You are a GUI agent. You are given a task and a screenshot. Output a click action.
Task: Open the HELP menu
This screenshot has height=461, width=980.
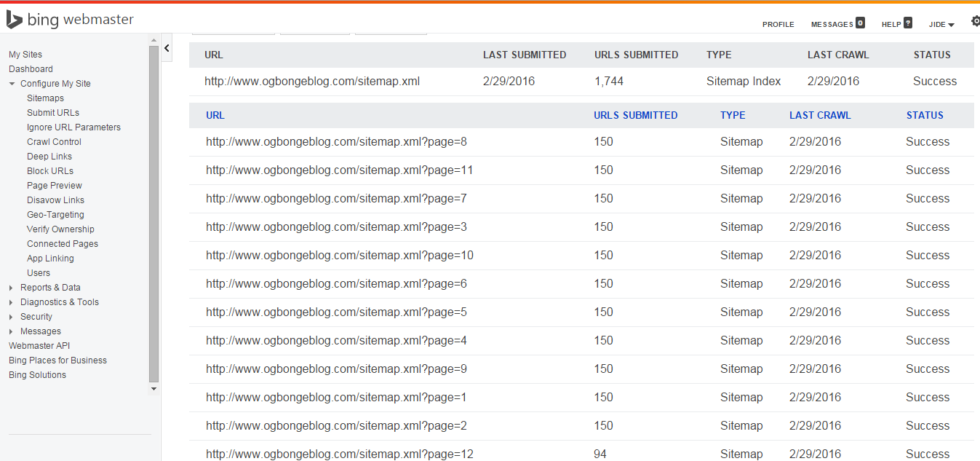(x=891, y=25)
